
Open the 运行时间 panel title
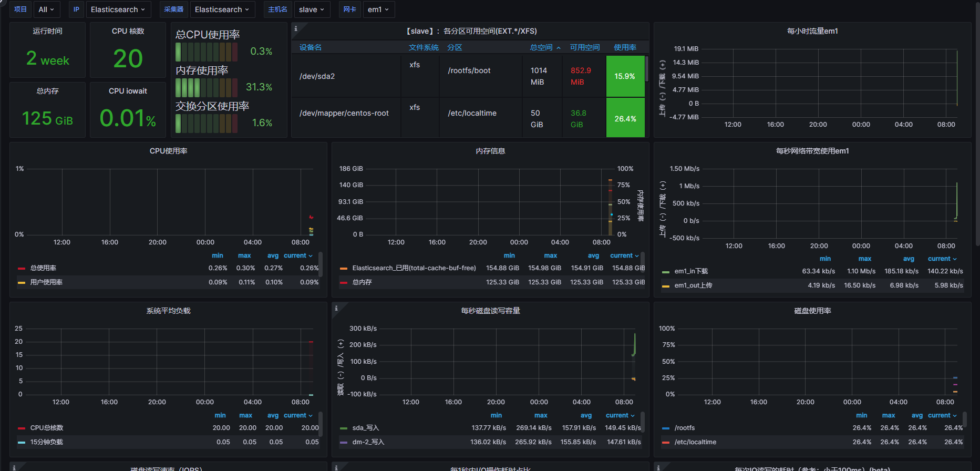point(47,31)
